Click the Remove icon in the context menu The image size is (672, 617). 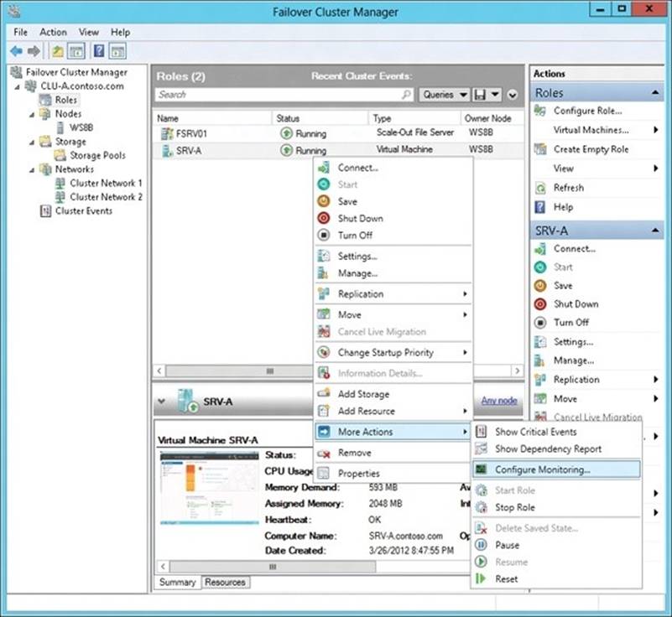click(324, 453)
